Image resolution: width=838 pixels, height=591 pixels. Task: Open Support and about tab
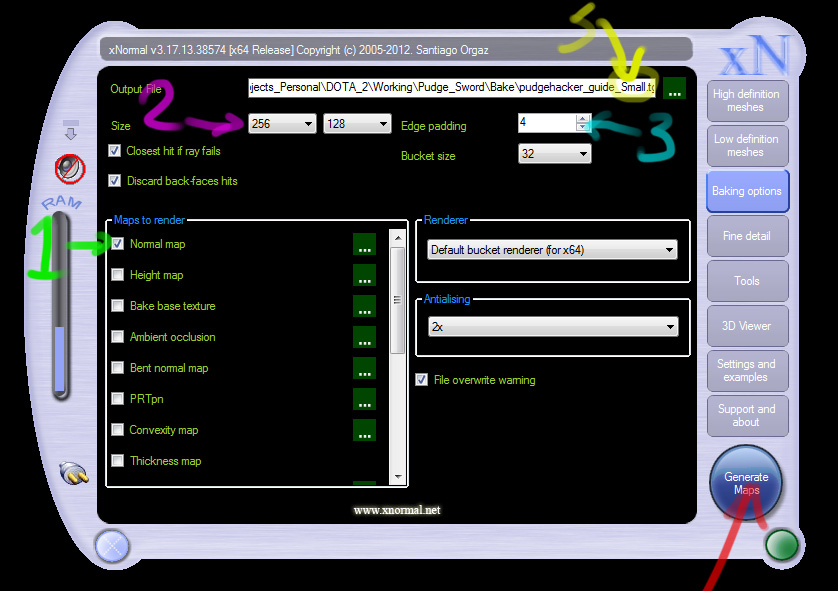[747, 415]
